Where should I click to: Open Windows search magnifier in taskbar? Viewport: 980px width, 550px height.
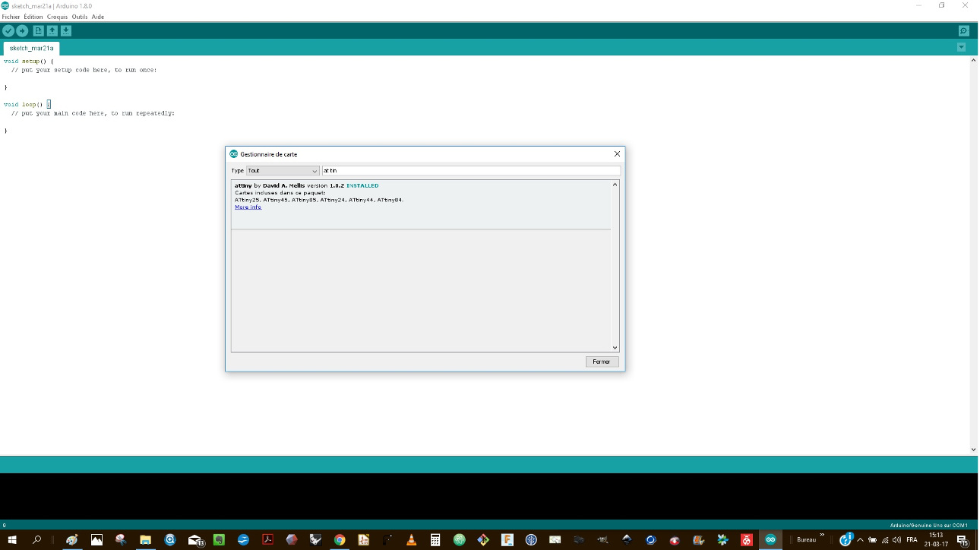(x=37, y=540)
